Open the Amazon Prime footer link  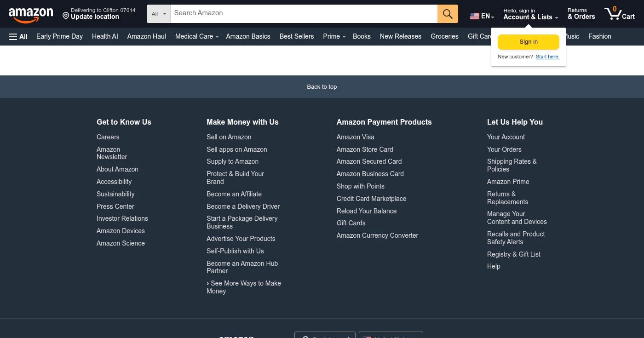click(x=508, y=182)
